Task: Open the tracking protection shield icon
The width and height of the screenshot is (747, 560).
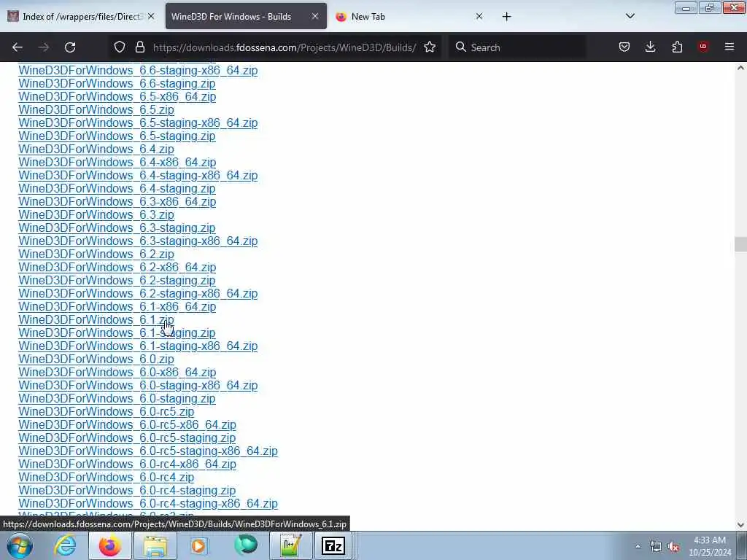Action: pyautogui.click(x=120, y=47)
